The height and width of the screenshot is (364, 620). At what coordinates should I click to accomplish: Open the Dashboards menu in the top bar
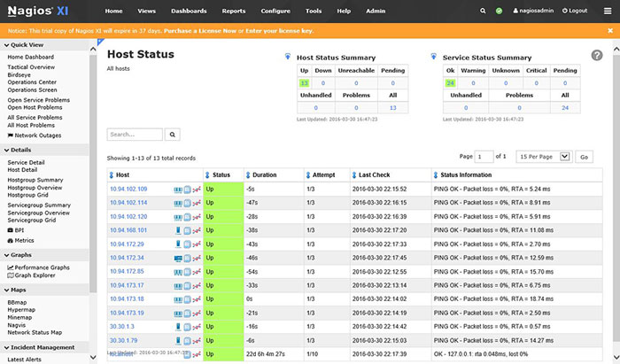pyautogui.click(x=190, y=11)
